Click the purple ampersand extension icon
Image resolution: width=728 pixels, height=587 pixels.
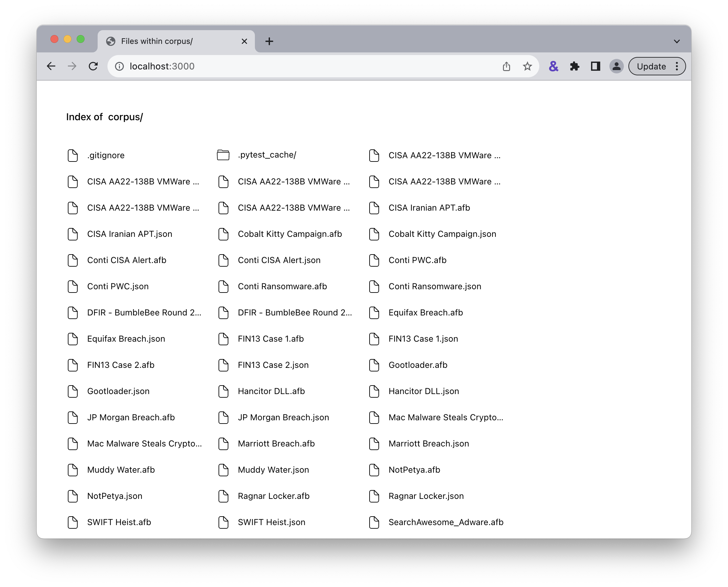553,66
